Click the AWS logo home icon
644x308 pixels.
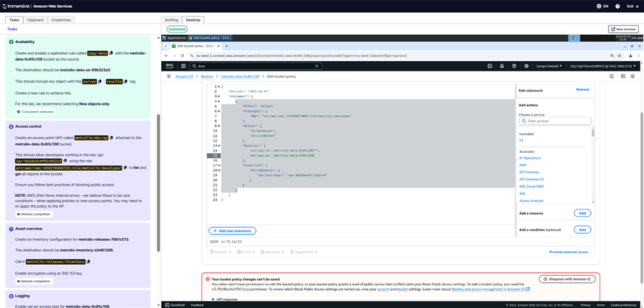169,66
